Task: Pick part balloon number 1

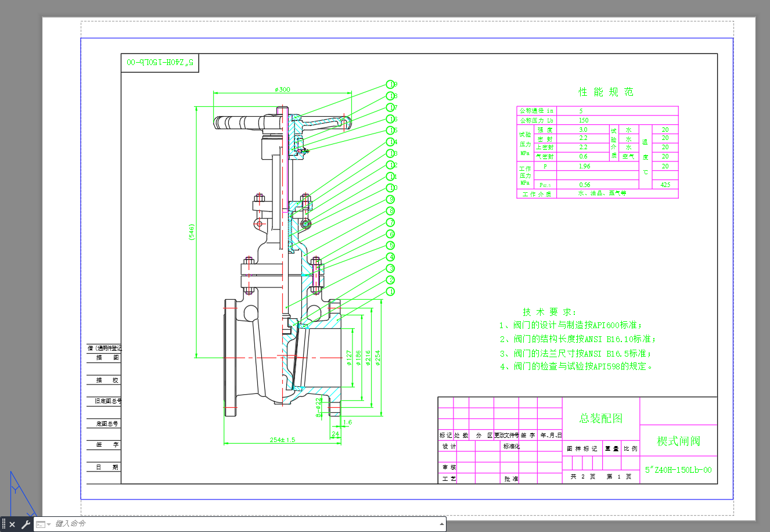Action: 391,292
